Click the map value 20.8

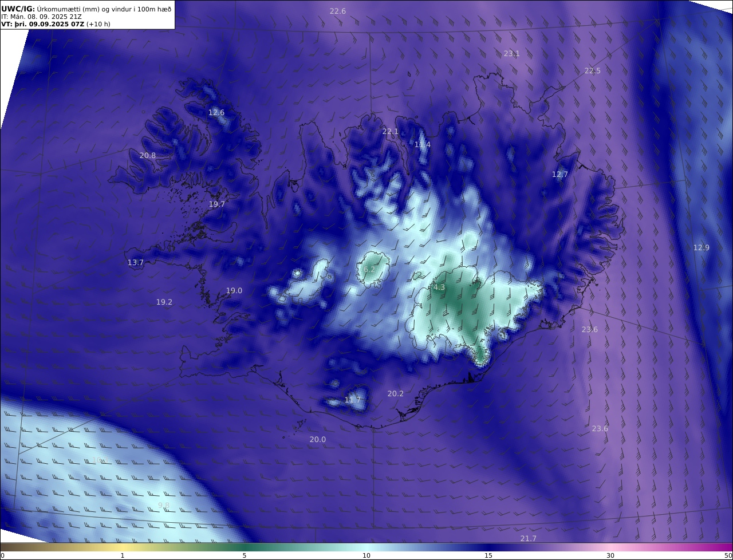pyautogui.click(x=148, y=156)
